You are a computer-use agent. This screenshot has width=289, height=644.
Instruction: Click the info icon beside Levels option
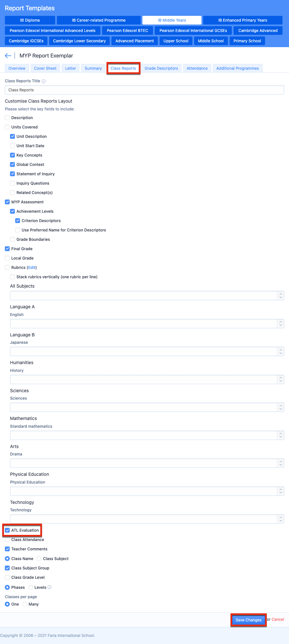[49, 587]
